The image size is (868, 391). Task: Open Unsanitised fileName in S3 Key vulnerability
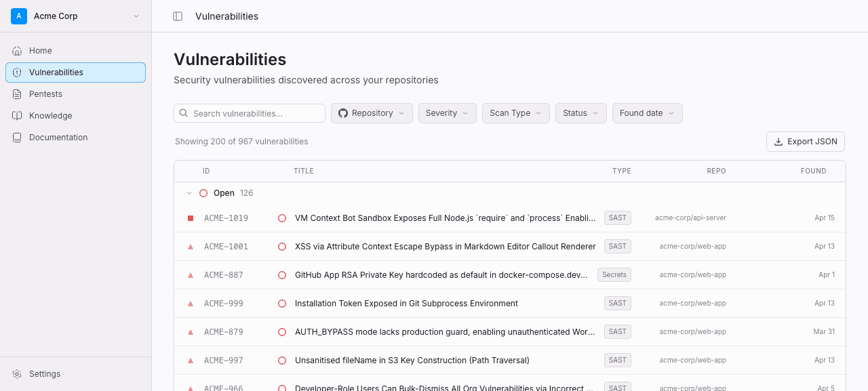[x=412, y=361]
